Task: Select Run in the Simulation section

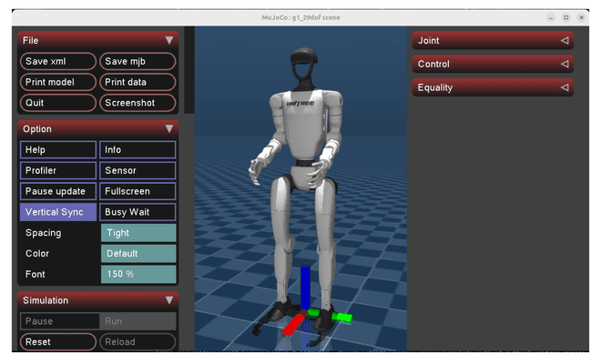Action: point(138,321)
